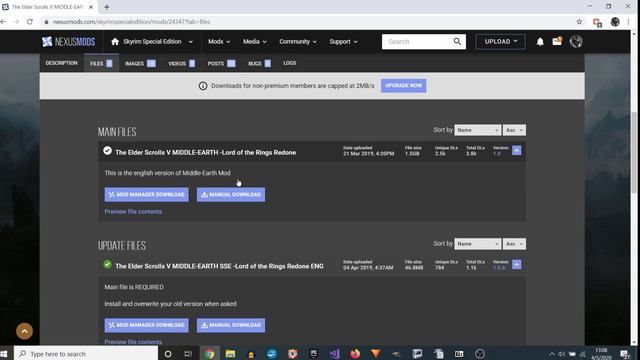Click the home icon beside Skyrim Special Edition
The height and width of the screenshot is (360, 640).
tap(115, 42)
